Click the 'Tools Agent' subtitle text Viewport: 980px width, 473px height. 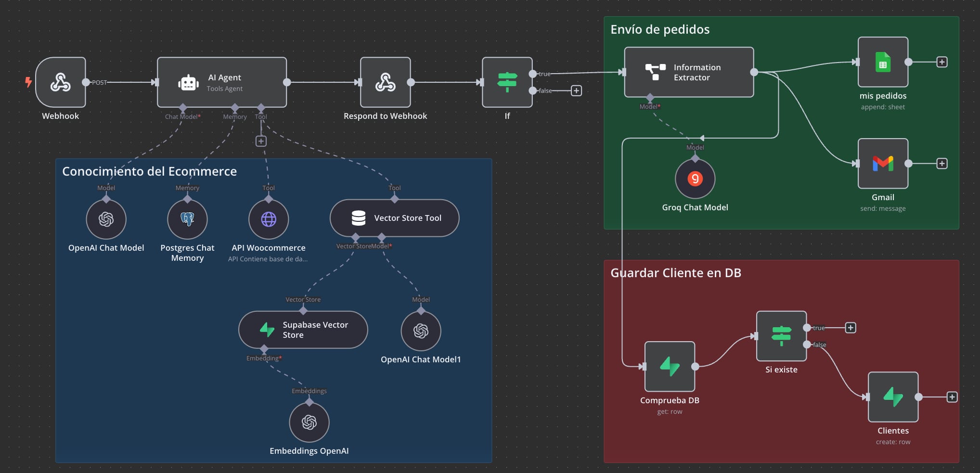coord(225,89)
